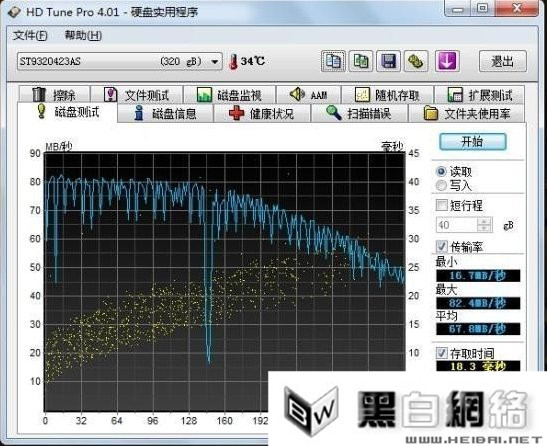Viewport: 547px width, 446px height.
Task: Switch to the AAM tab
Action: tap(308, 95)
